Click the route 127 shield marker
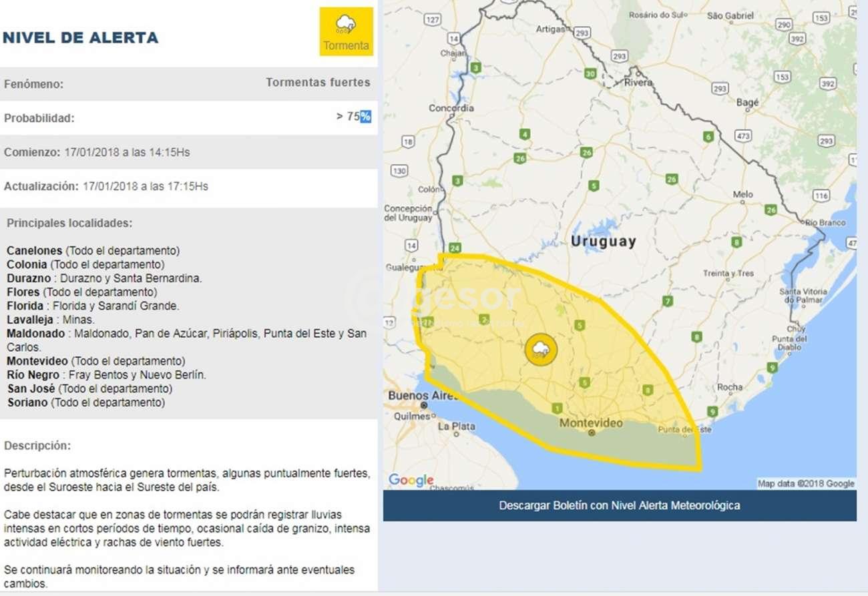This screenshot has width=868, height=596. (x=433, y=21)
